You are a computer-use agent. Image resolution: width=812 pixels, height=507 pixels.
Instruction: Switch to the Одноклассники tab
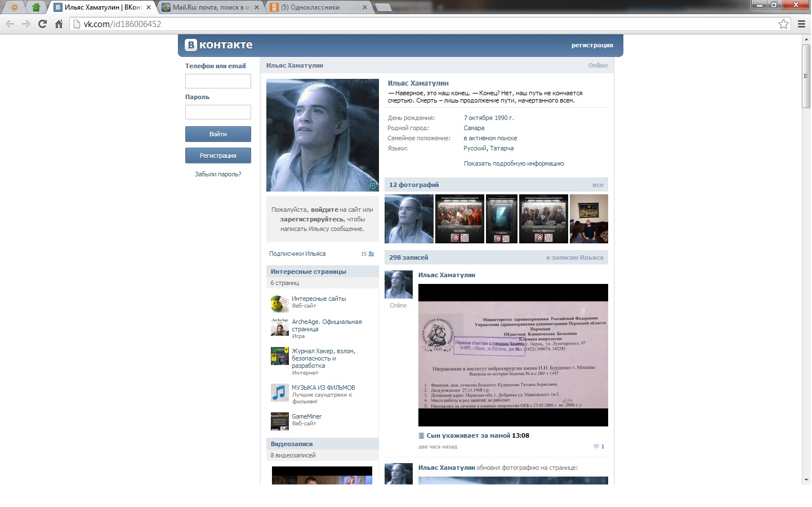click(x=318, y=7)
